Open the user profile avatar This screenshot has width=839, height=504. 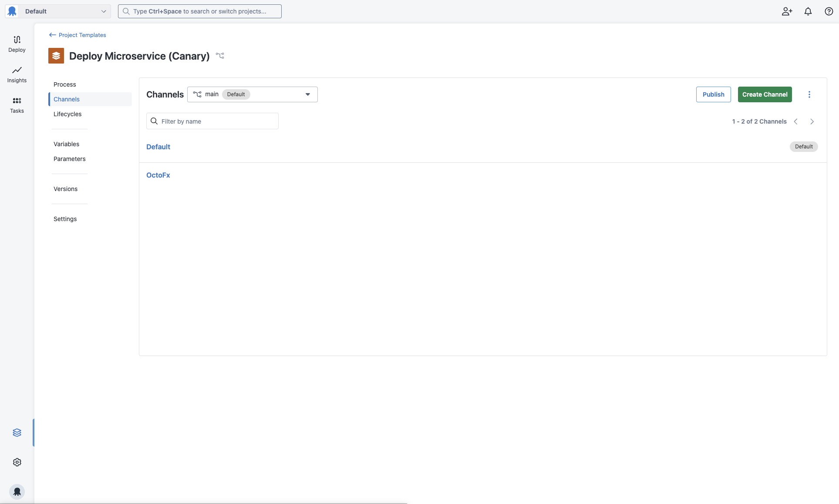point(17,492)
